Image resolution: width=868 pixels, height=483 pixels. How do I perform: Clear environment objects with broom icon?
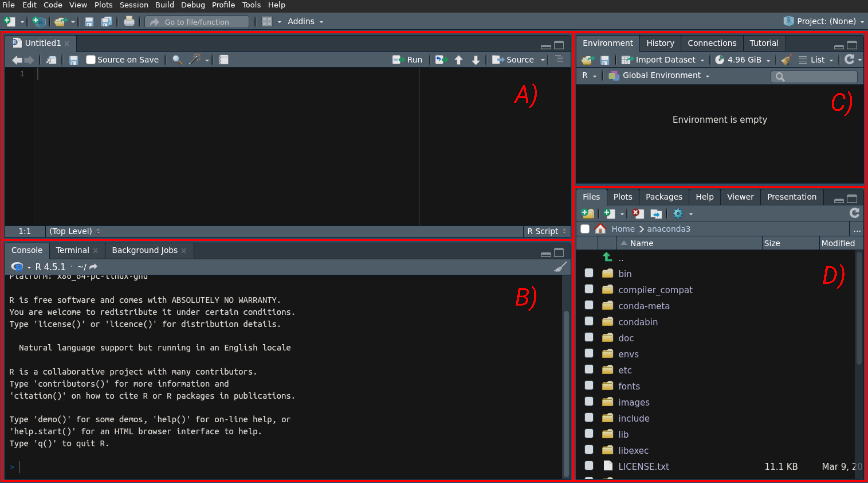click(x=786, y=60)
